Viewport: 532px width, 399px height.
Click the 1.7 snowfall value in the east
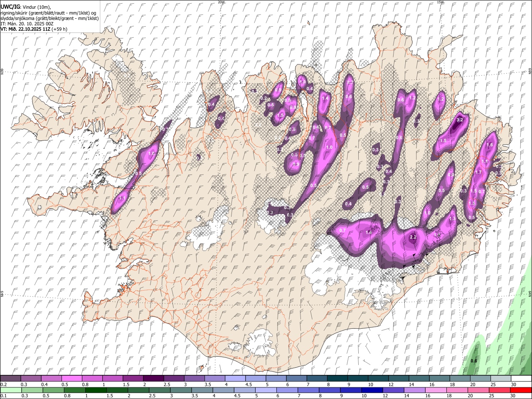pyautogui.click(x=478, y=172)
